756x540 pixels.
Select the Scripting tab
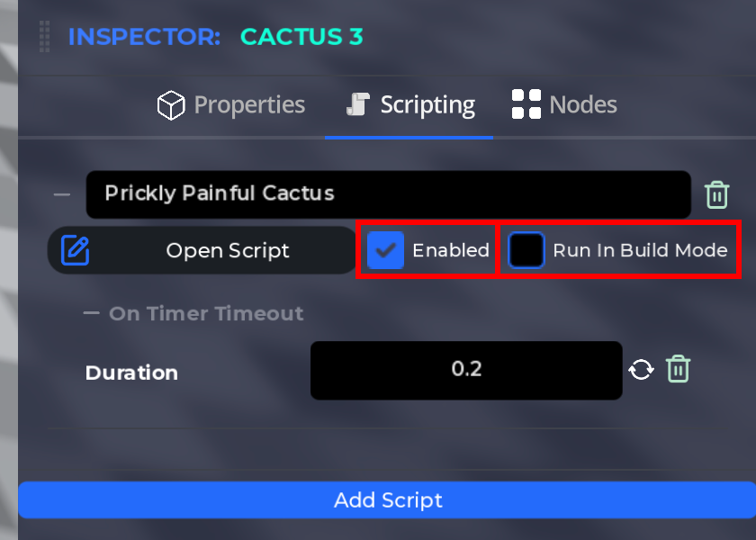(x=427, y=103)
